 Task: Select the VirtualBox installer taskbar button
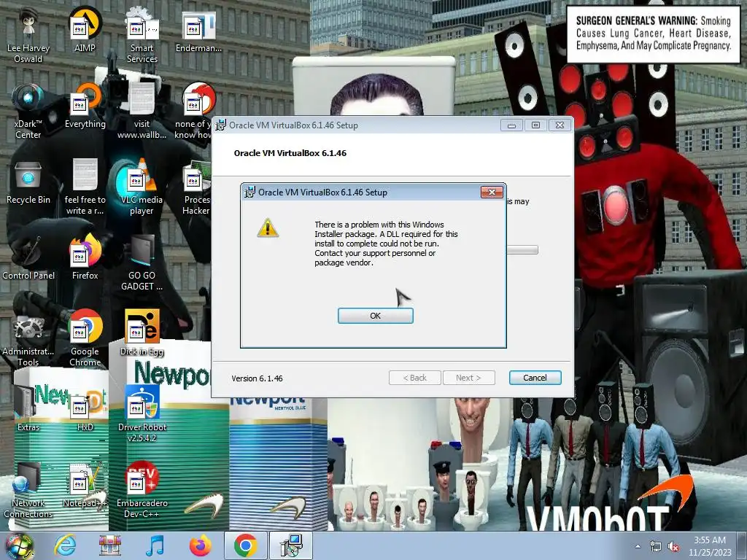tap(291, 546)
